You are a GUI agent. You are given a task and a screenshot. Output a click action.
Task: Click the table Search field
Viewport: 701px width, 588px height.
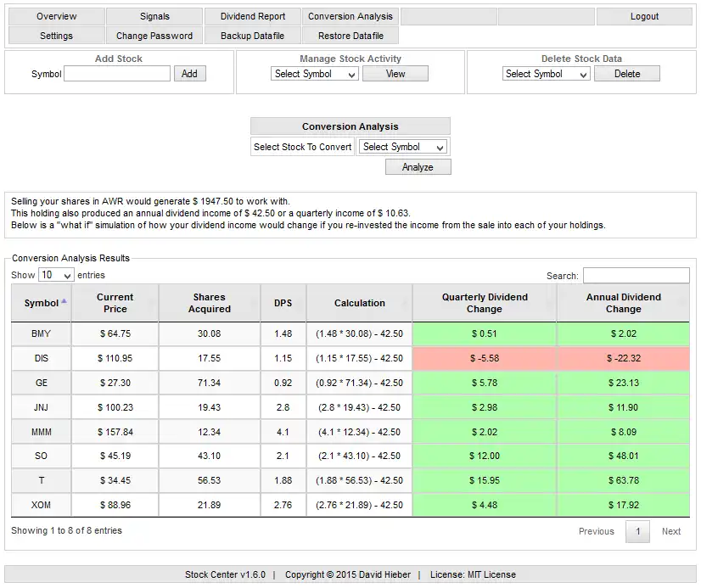pyautogui.click(x=636, y=276)
